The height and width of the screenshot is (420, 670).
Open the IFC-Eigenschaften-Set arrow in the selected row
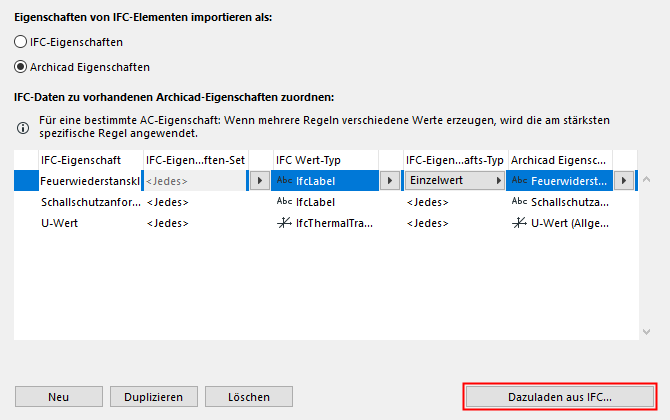259,181
